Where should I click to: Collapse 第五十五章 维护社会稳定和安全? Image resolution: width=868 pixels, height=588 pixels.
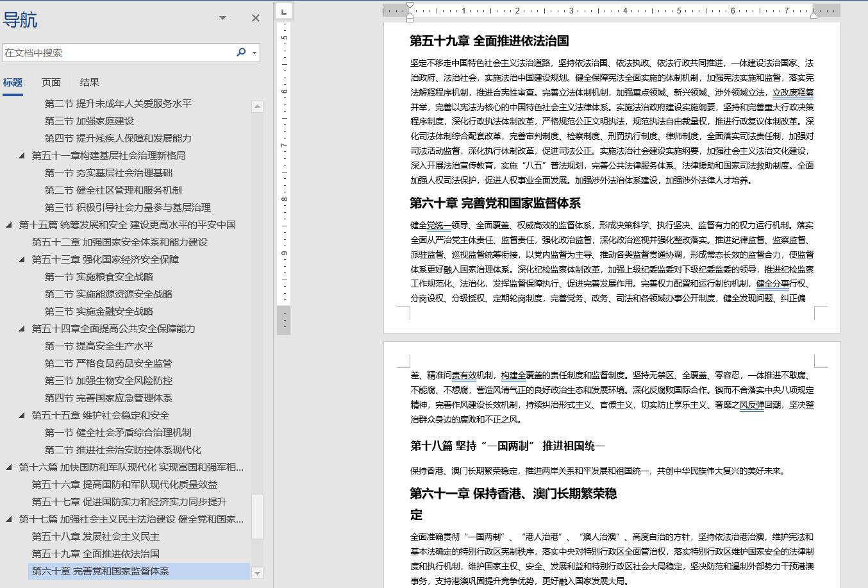tap(22, 415)
